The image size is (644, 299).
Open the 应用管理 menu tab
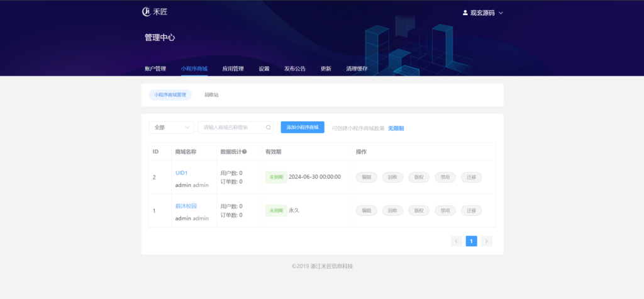(233, 69)
